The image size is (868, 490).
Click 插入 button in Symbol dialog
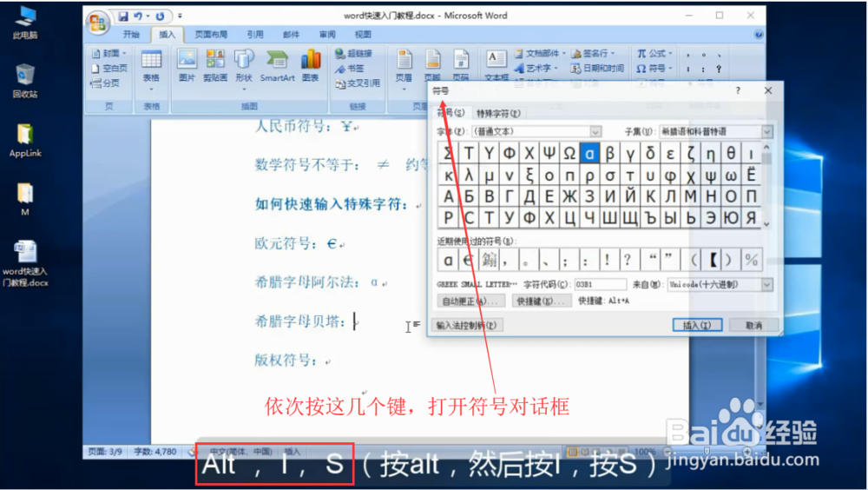point(697,326)
